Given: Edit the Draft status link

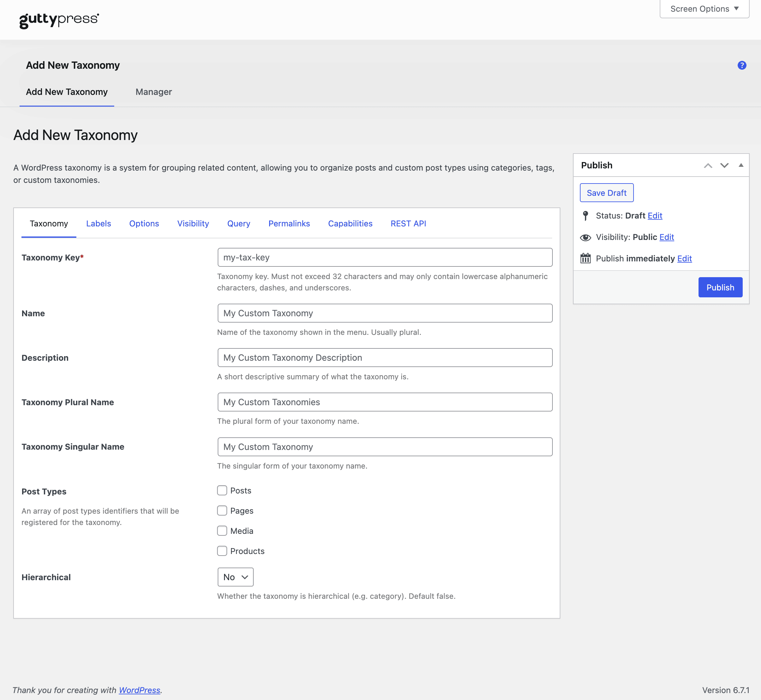Looking at the screenshot, I should click(655, 216).
